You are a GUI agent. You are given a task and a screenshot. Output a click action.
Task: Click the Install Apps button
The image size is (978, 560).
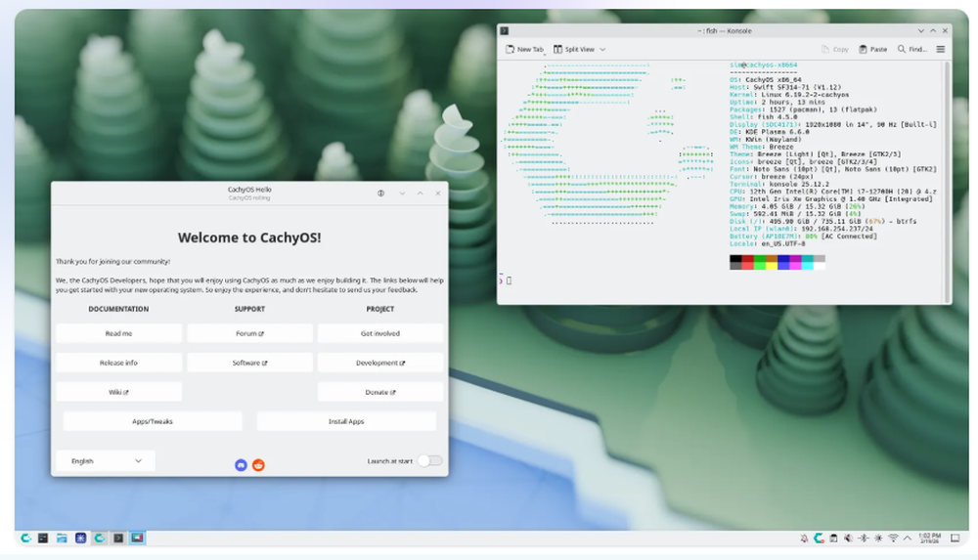tap(346, 421)
